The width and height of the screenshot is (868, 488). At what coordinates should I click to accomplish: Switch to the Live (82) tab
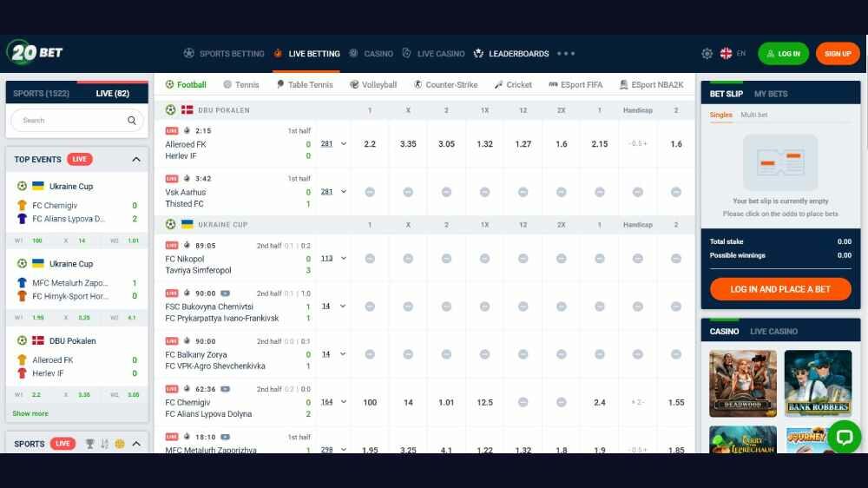pos(112,93)
